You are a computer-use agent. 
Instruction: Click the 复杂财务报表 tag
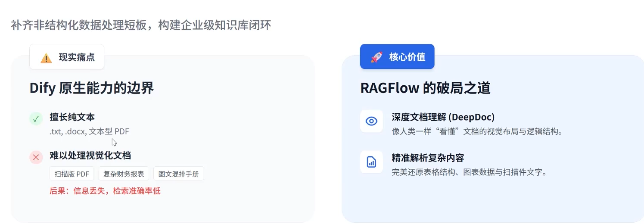[124, 174]
